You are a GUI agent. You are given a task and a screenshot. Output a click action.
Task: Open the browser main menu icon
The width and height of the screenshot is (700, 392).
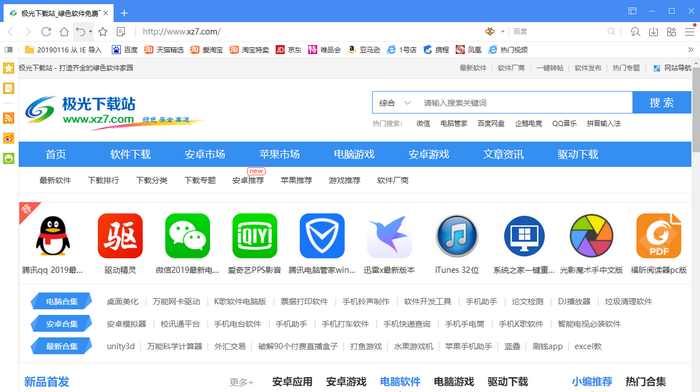(689, 32)
